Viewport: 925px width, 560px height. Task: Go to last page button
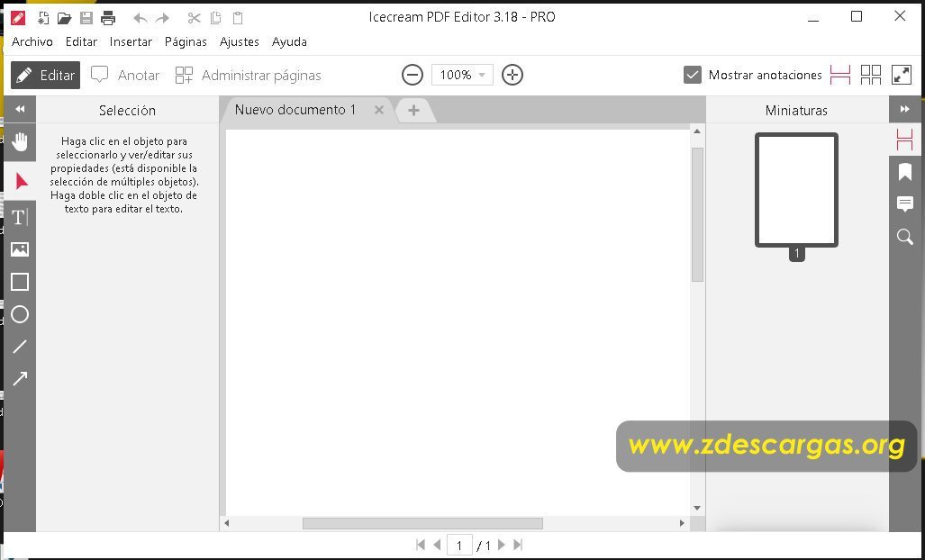click(x=518, y=545)
